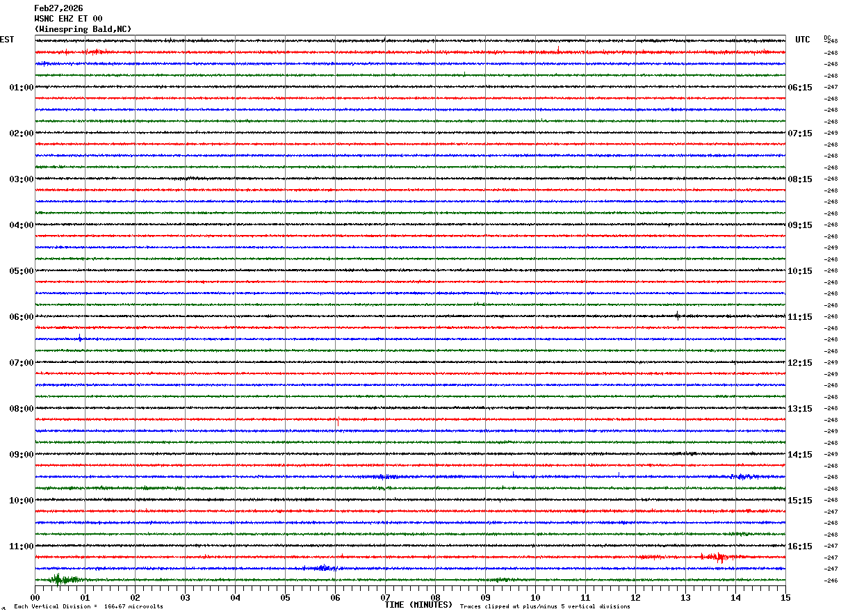Viewport: 841px width, 616px height.
Task: Click the 09:15 UTC time label
Action: coord(800,225)
